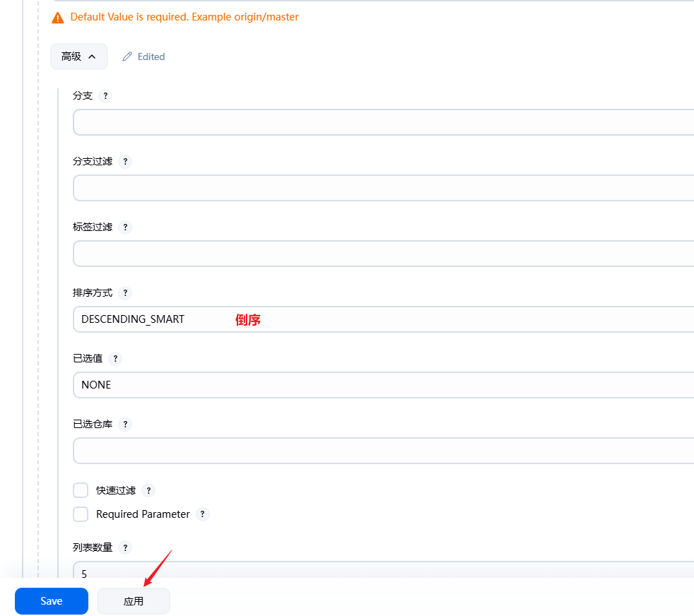
Task: Click the 列表数量 field label
Action: (x=93, y=547)
